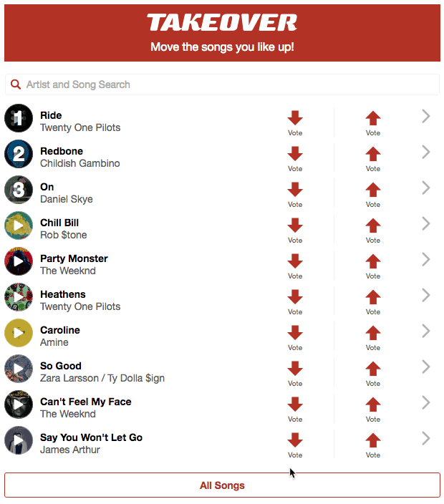Open details chevron for So Good
444x504 pixels.
[425, 367]
